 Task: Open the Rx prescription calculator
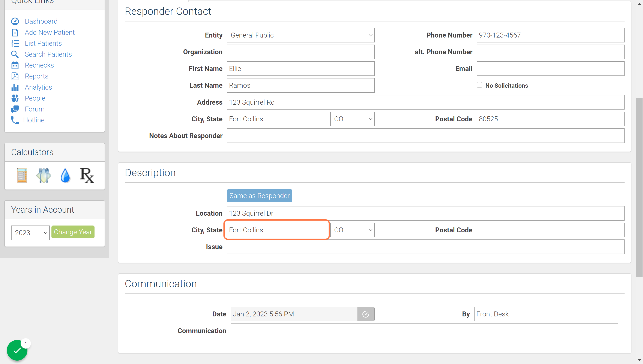(87, 176)
